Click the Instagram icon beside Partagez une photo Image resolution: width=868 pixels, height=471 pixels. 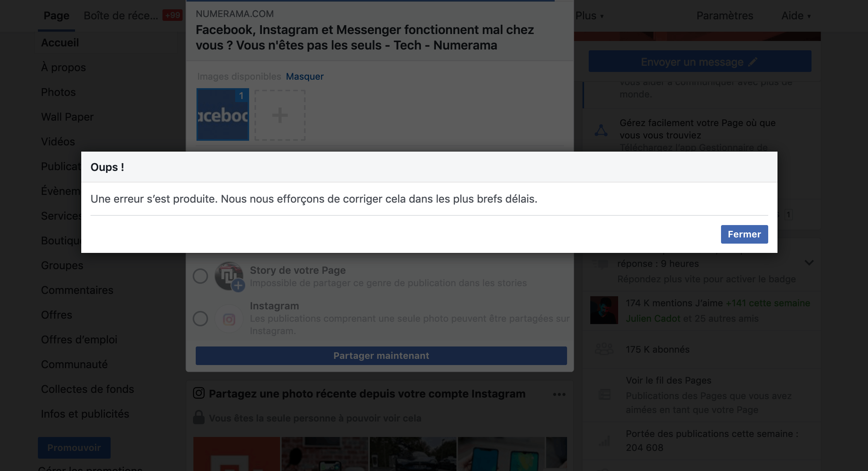pos(199,393)
